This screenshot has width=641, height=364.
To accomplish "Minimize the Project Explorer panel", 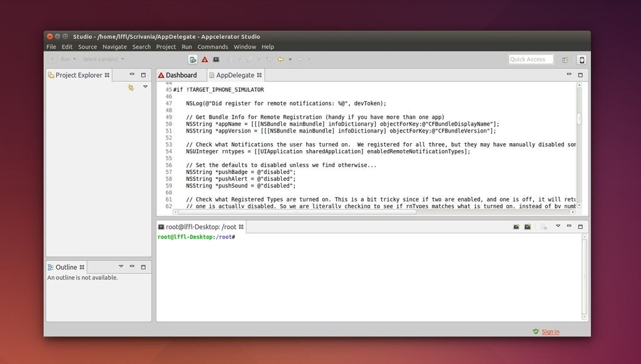I will coord(131,75).
